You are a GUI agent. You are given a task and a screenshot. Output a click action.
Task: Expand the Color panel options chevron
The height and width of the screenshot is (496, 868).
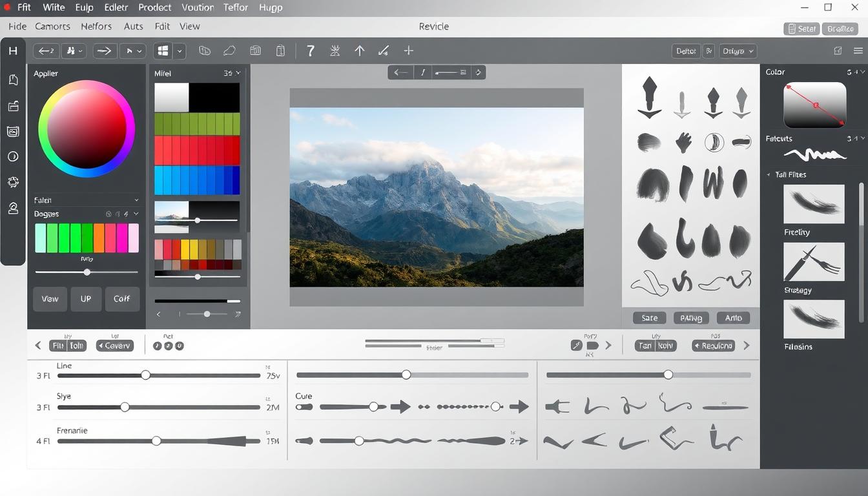coord(852,72)
